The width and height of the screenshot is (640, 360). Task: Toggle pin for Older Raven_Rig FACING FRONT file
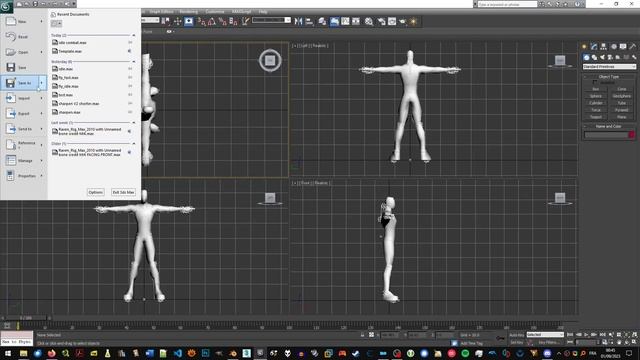(130, 152)
